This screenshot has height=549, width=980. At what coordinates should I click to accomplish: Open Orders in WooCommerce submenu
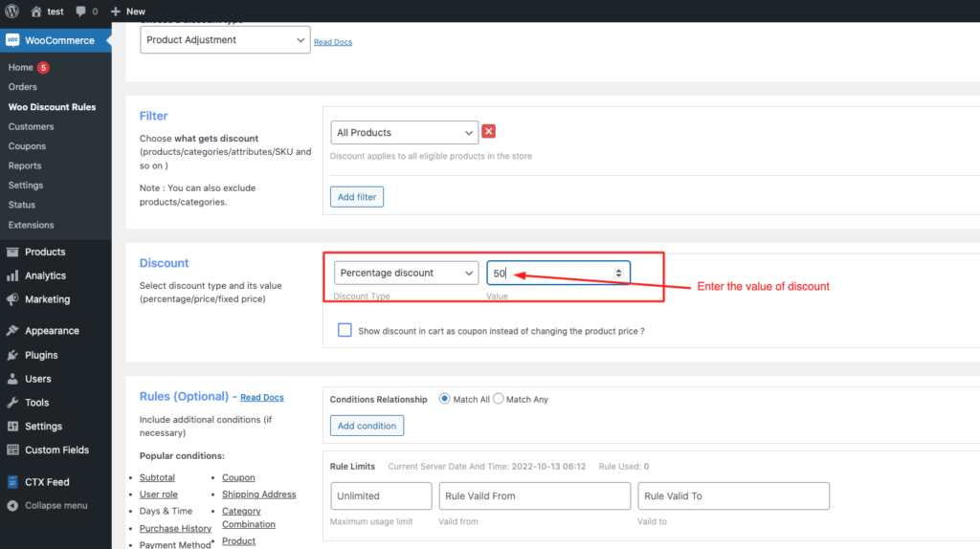point(23,87)
